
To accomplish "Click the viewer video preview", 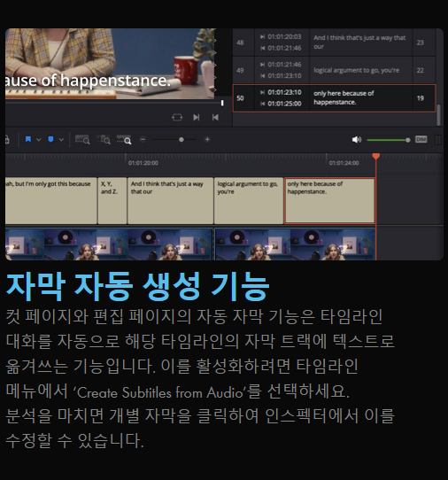I will (x=110, y=64).
